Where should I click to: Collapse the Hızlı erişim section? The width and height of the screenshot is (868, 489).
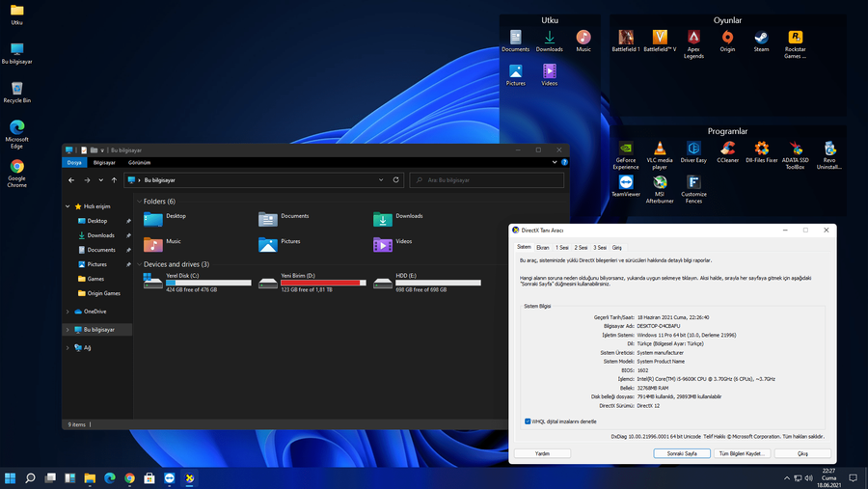point(68,206)
